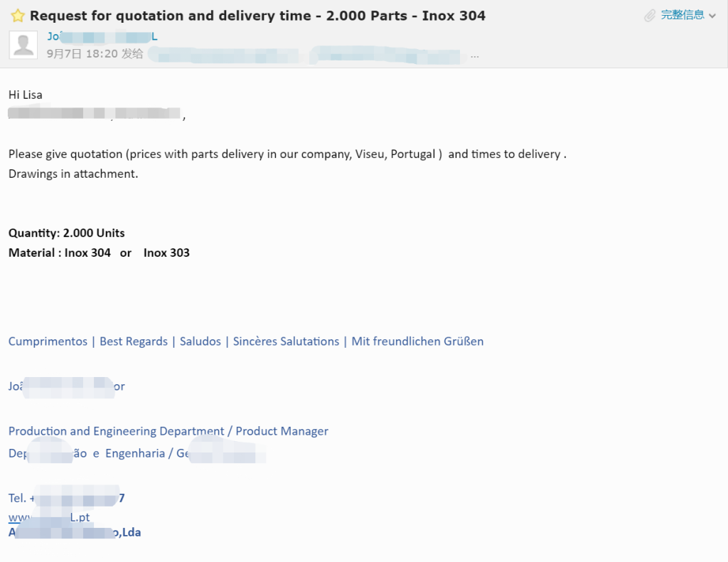Expand the chevron beside 完整信息
This screenshot has height=562, width=728.
click(712, 16)
